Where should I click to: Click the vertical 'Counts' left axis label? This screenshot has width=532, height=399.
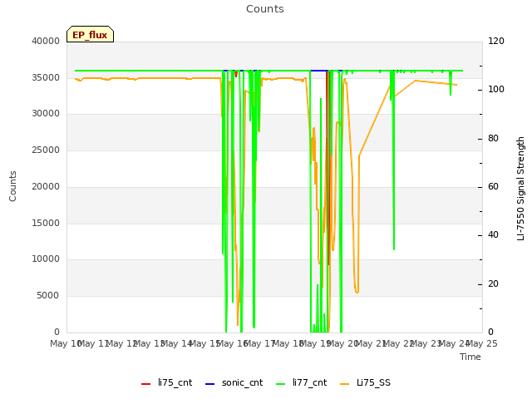(x=12, y=186)
